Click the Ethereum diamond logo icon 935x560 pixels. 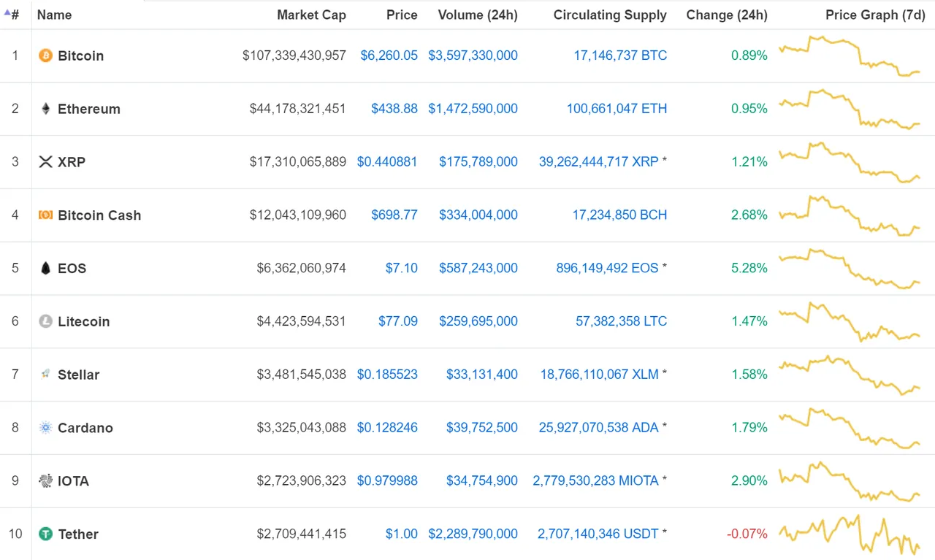tap(45, 109)
